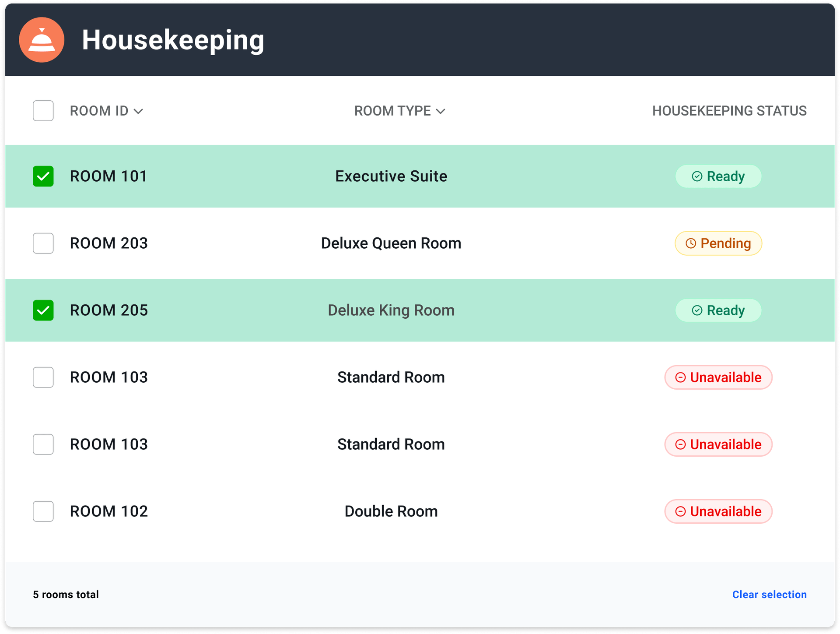Image resolution: width=840 pixels, height=634 pixels.
Task: Toggle the select-all rooms checkbox
Action: coord(43,111)
